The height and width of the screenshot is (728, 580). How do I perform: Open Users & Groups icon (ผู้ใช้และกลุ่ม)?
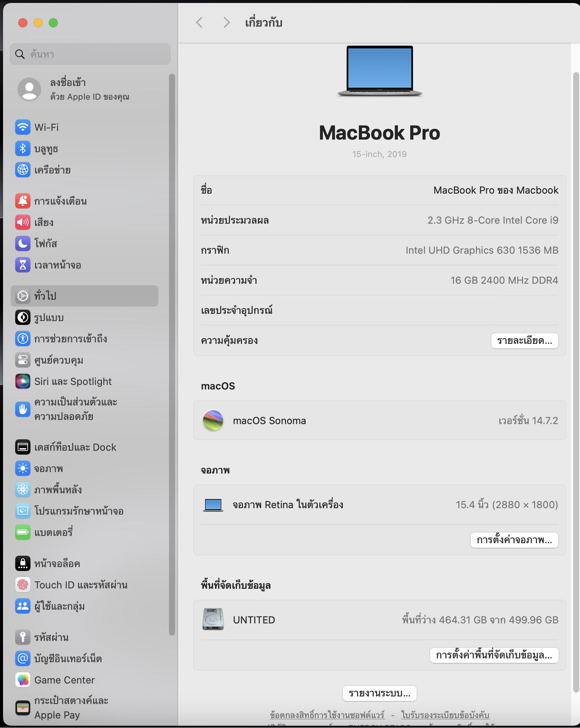pyautogui.click(x=23, y=606)
